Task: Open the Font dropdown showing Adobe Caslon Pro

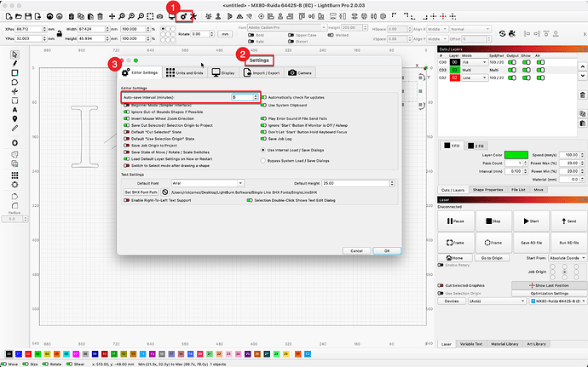Action: tap(287, 28)
